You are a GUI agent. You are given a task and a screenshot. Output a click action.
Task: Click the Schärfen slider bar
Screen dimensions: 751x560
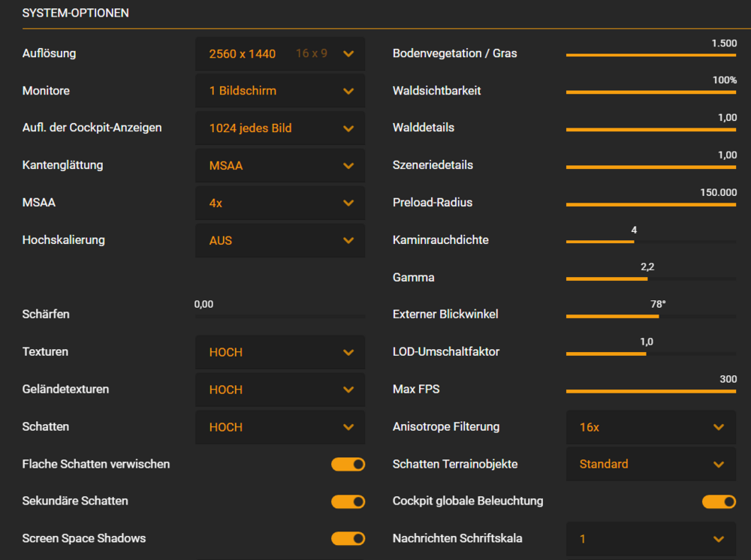pyautogui.click(x=279, y=316)
